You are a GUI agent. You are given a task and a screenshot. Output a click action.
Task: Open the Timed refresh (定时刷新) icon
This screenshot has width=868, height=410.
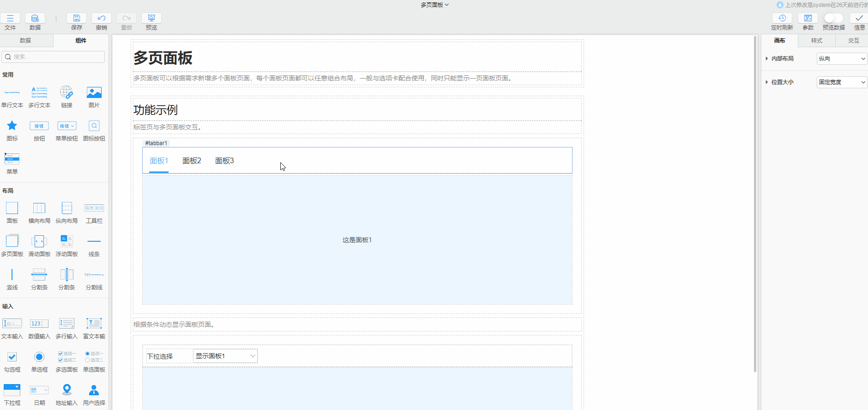coord(782,18)
